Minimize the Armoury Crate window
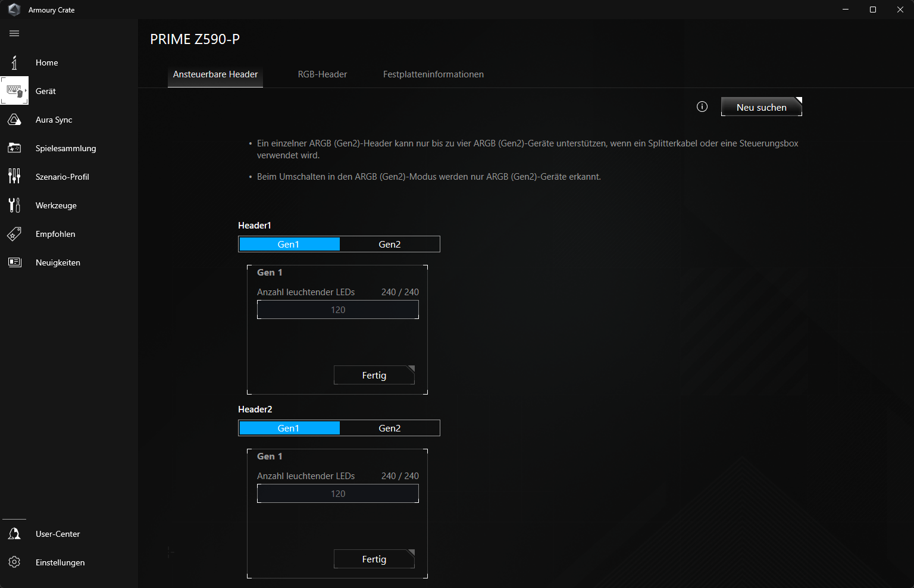 tap(846, 10)
